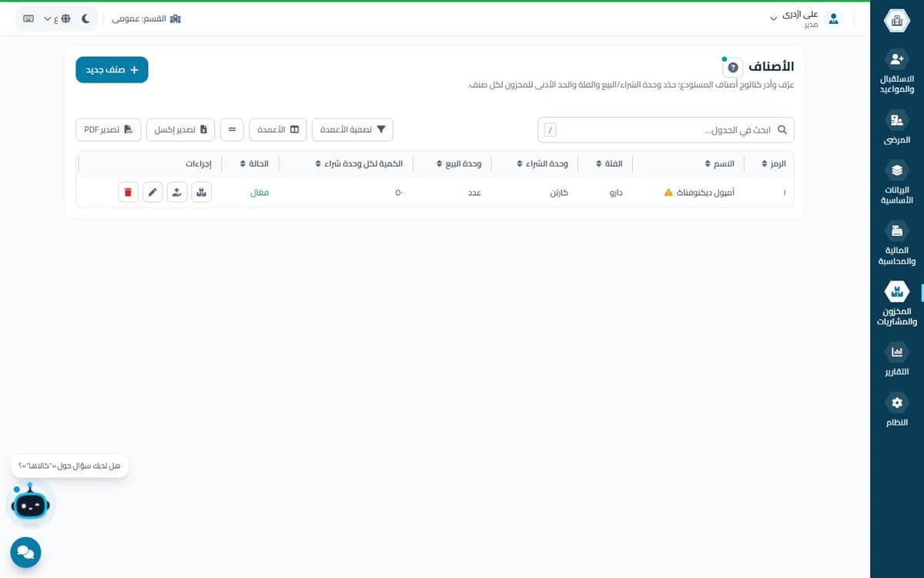The image size is (924, 578).
Task: Click the تصدير PDF export button
Action: click(x=109, y=129)
